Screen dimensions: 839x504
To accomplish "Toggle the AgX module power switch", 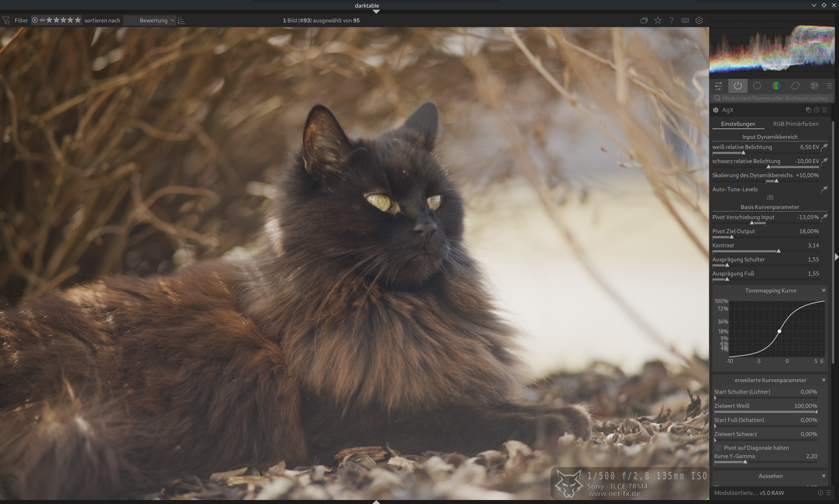I will pos(716,110).
